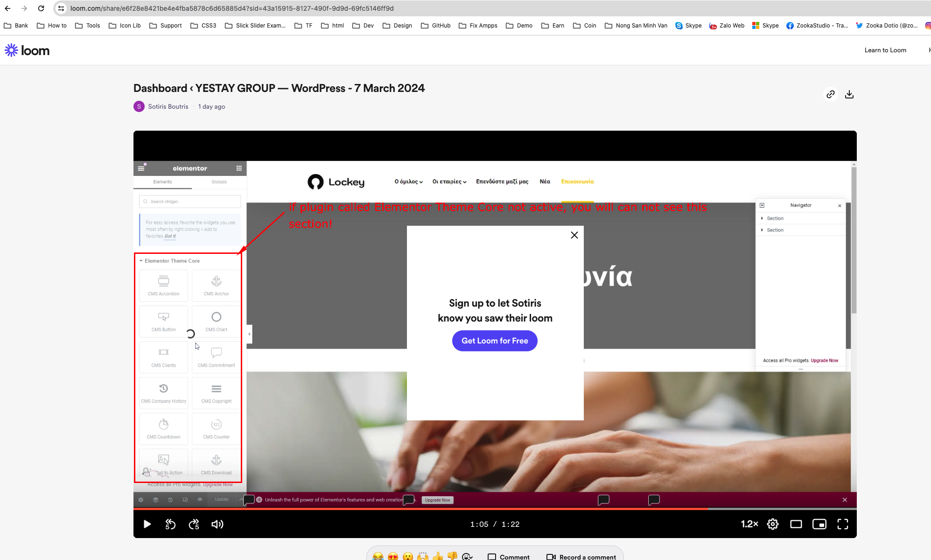Go back to the previous browser page
Screen dimensions: 931x560
pyautogui.click(x=7, y=8)
